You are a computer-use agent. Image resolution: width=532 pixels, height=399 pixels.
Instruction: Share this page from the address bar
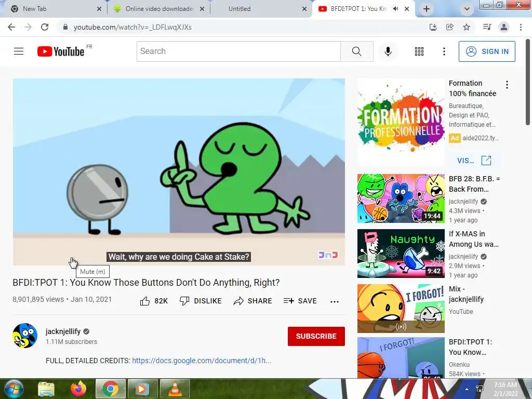(x=449, y=27)
